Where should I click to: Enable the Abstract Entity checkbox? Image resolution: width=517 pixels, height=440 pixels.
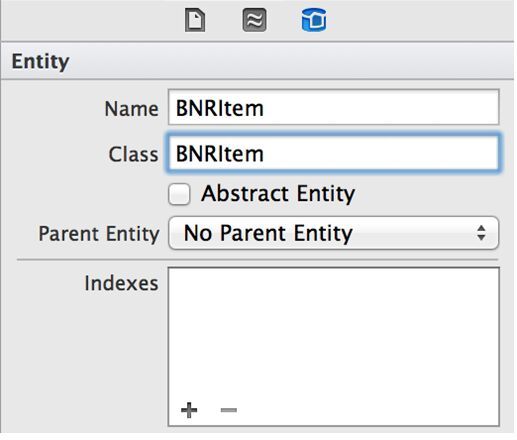pyautogui.click(x=179, y=194)
